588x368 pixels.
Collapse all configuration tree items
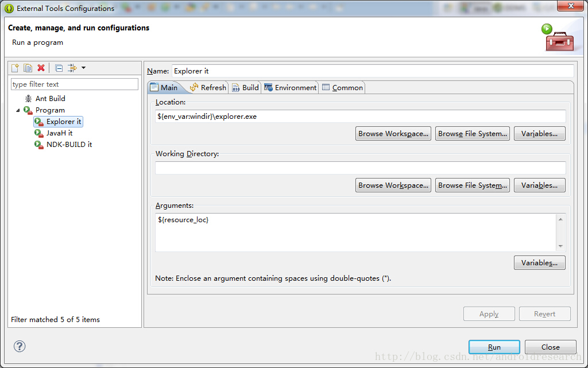(x=59, y=68)
